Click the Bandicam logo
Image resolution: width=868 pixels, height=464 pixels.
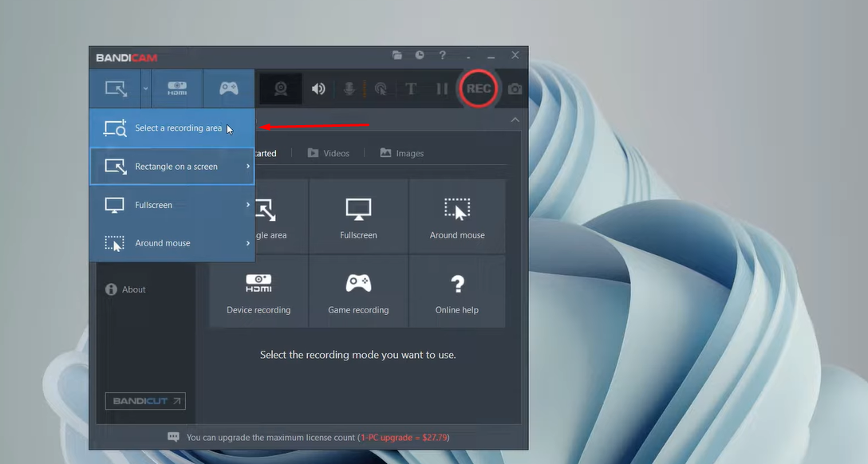click(x=127, y=57)
